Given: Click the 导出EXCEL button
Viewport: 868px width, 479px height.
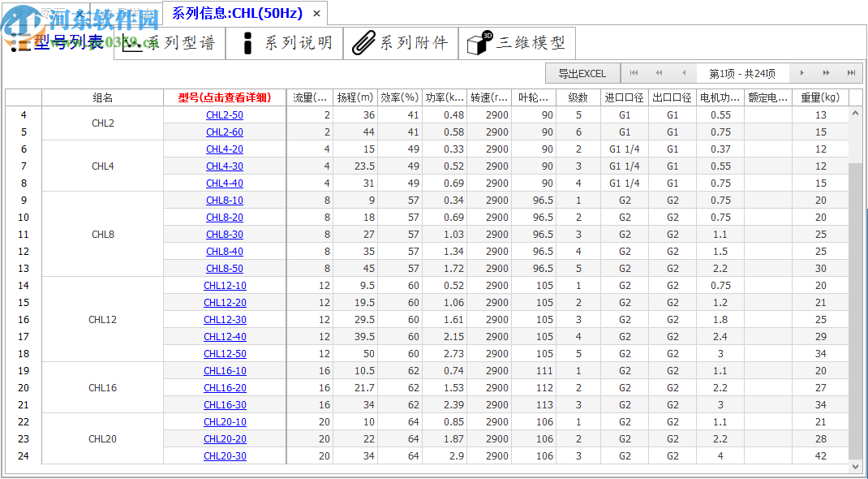Looking at the screenshot, I should (582, 72).
